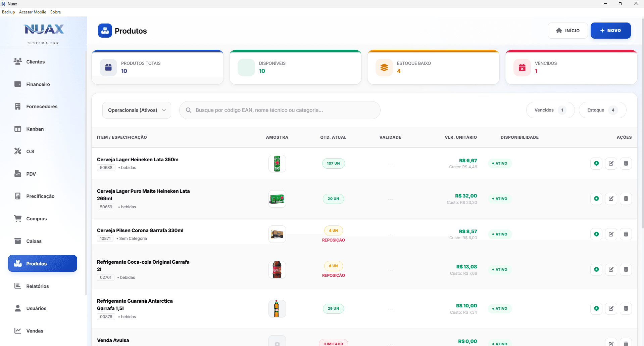644x346 pixels.
Task: Open the Sobre menu
Action: click(56, 12)
